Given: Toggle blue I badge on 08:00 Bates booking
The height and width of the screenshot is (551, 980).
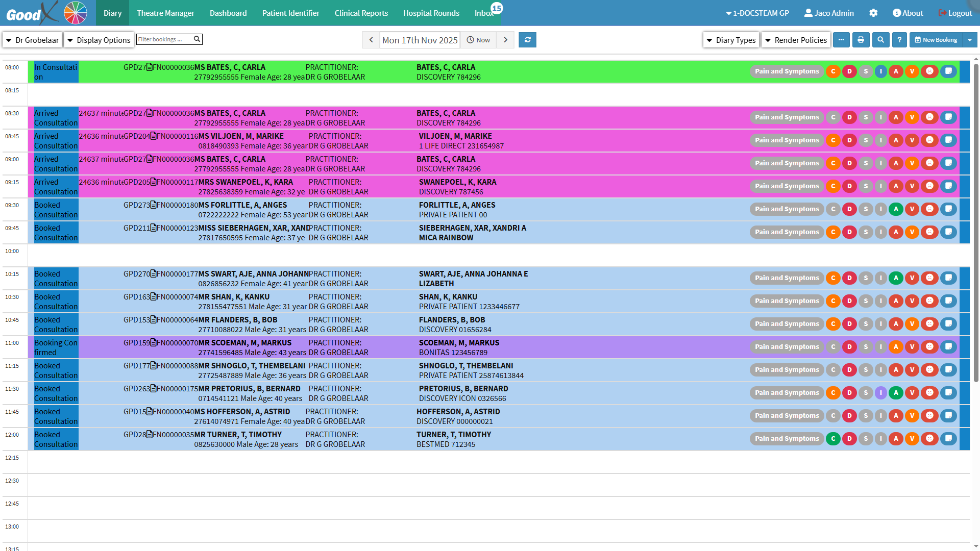Looking at the screenshot, I should tap(880, 71).
